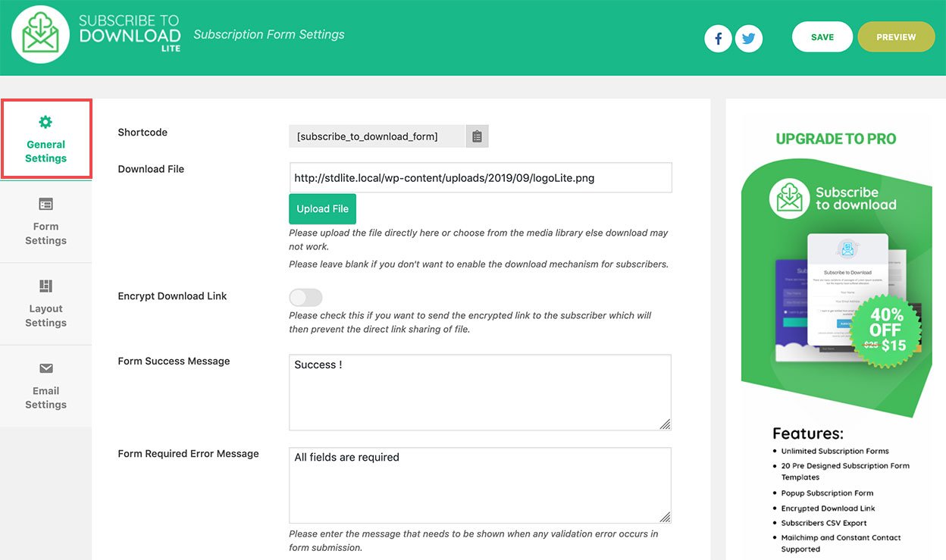The image size is (946, 560).
Task: Open the plugin's Twitter icon
Action: coord(749,38)
